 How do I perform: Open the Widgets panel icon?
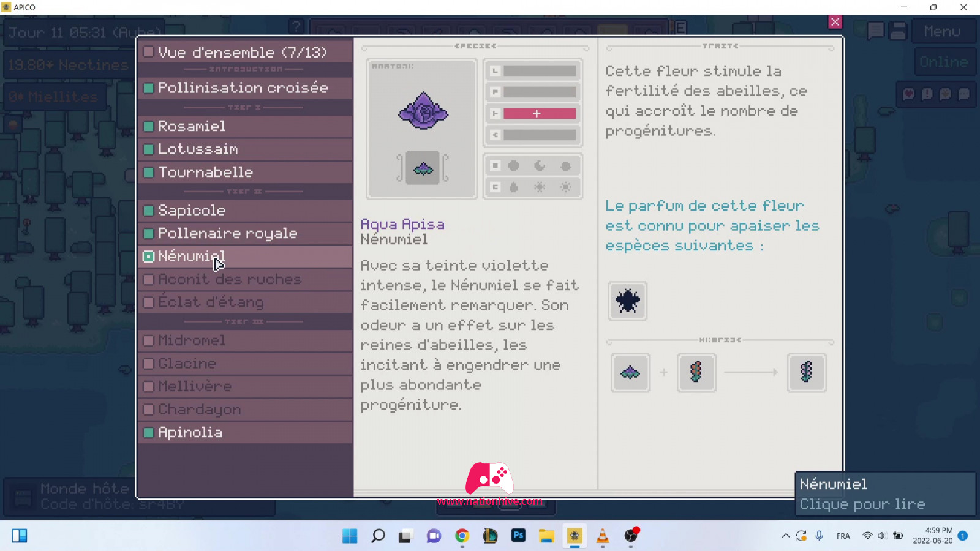[x=20, y=536]
